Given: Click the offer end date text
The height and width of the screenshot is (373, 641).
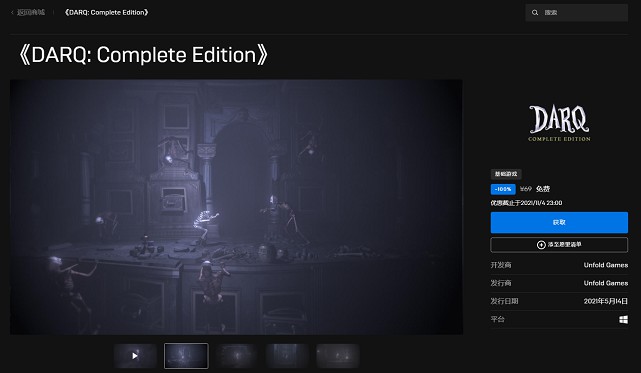Looking at the screenshot, I should (526, 203).
